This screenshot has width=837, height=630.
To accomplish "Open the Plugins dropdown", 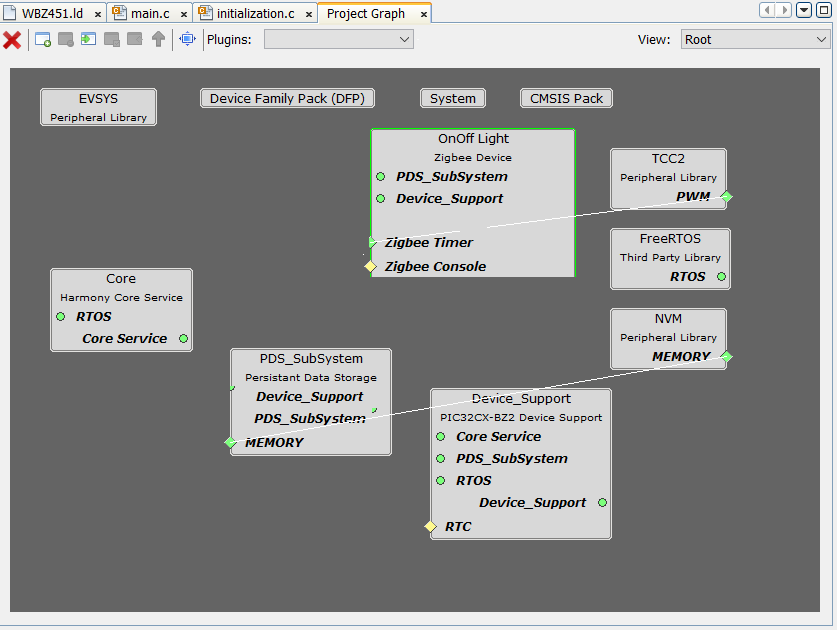I will 338,40.
